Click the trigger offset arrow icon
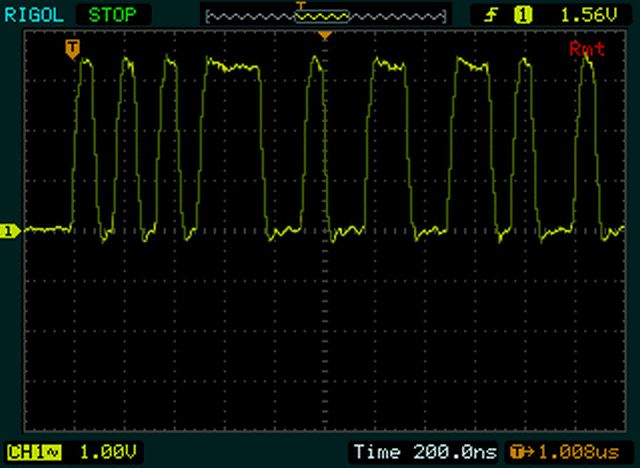 (x=523, y=452)
